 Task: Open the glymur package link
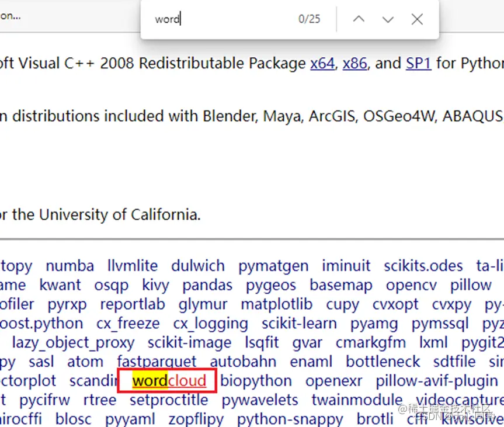(x=203, y=305)
